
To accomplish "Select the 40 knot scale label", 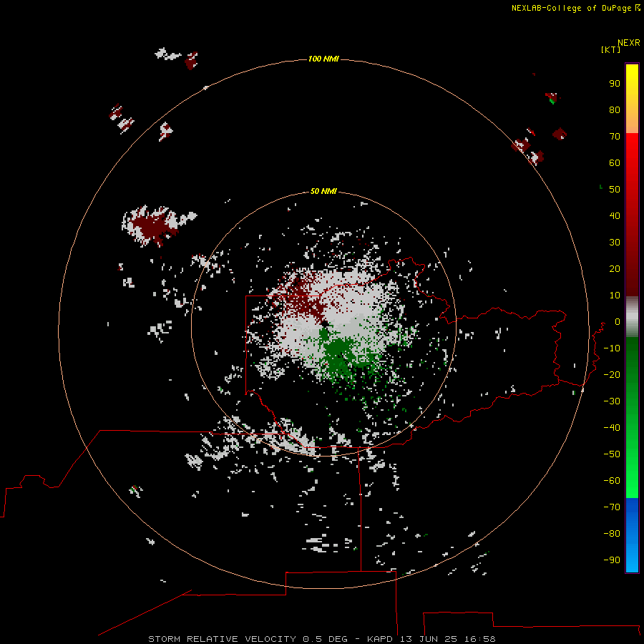I will (x=615, y=216).
